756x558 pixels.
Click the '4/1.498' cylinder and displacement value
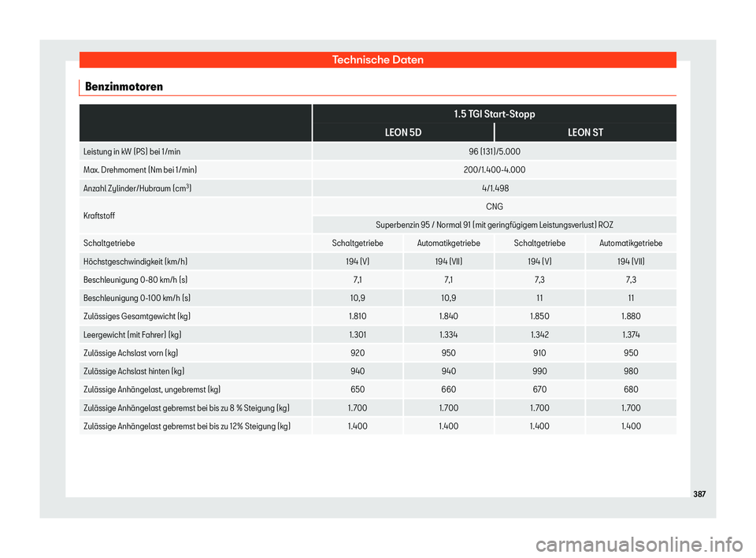tap(495, 188)
